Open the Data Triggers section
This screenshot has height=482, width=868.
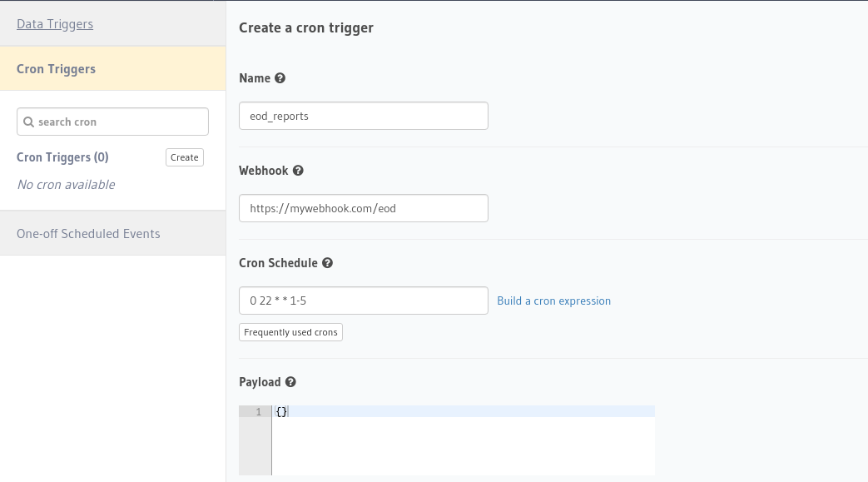55,24
